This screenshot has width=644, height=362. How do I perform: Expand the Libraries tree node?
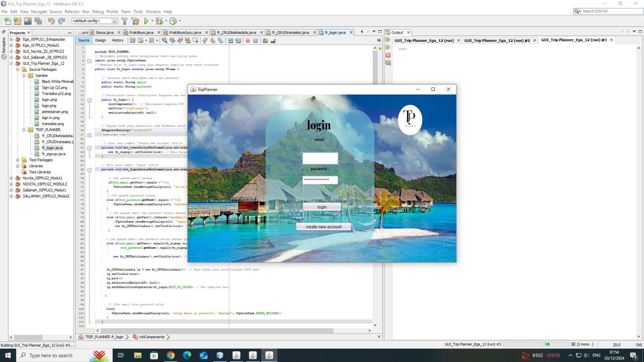click(18, 166)
